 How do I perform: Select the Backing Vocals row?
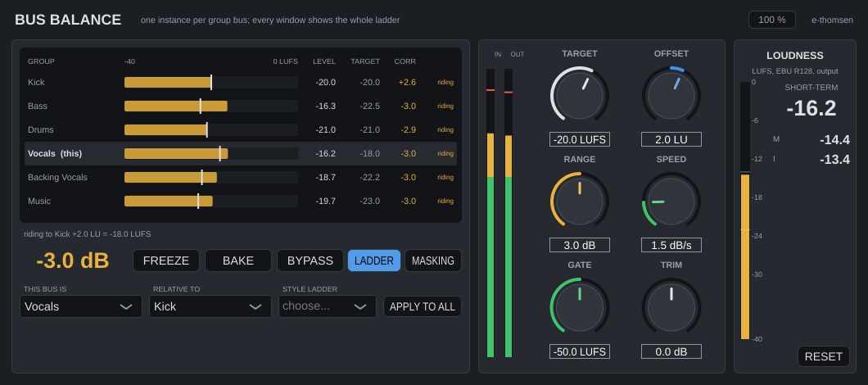coord(241,177)
